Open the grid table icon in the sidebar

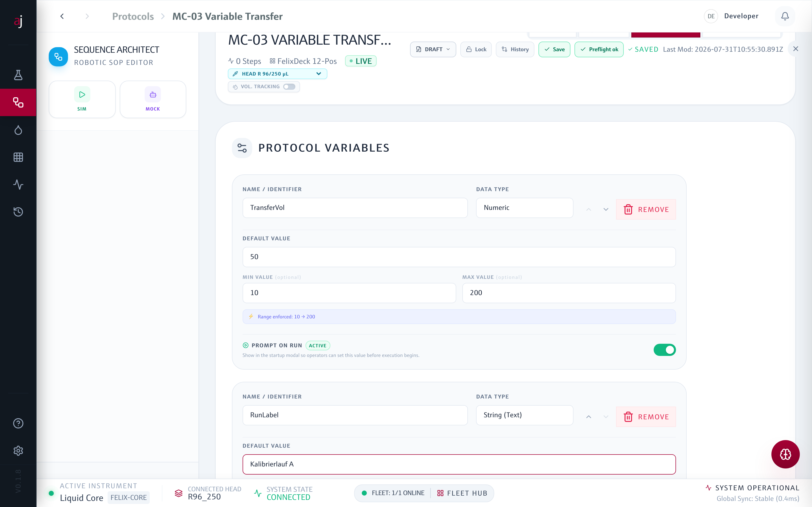coord(18,157)
